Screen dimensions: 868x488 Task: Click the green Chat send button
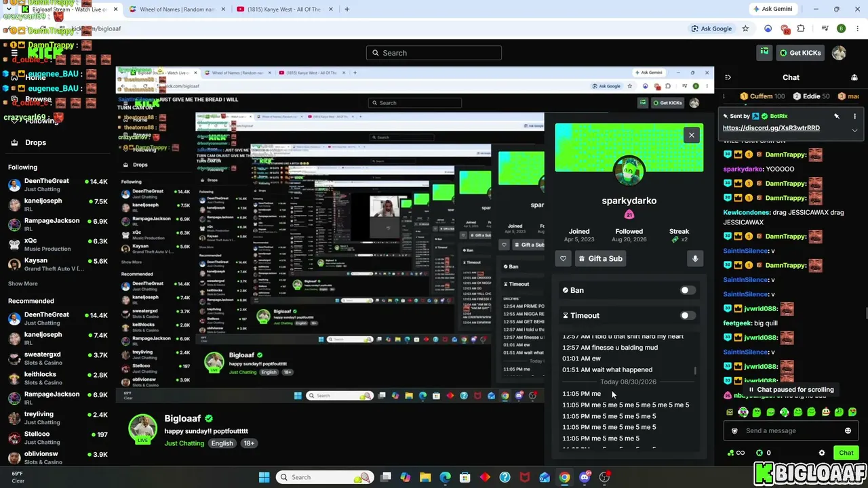click(846, 453)
